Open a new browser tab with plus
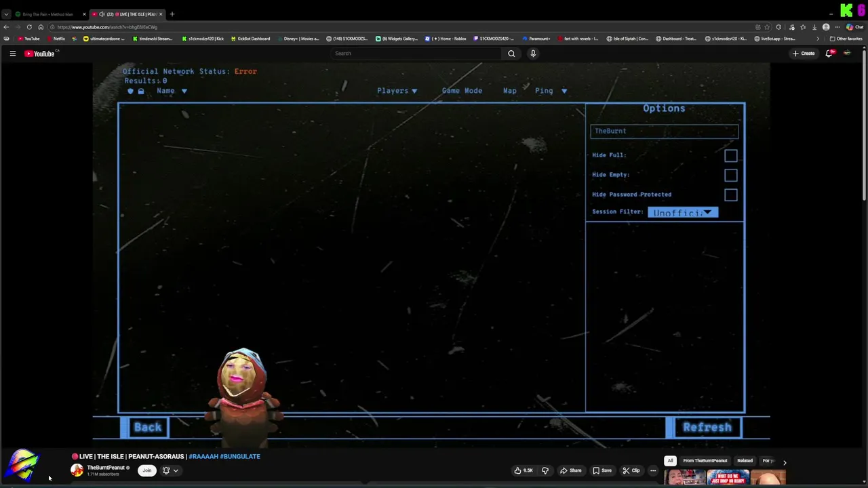This screenshot has height=488, width=868. [172, 14]
